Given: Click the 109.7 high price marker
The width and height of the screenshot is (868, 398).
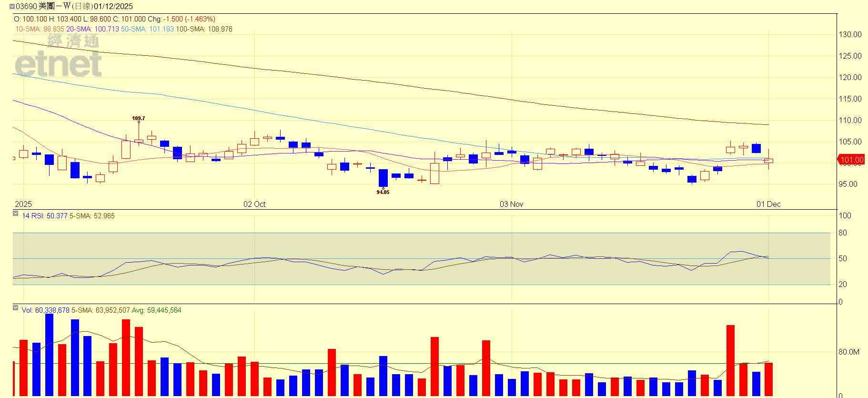Looking at the screenshot, I should point(139,118).
